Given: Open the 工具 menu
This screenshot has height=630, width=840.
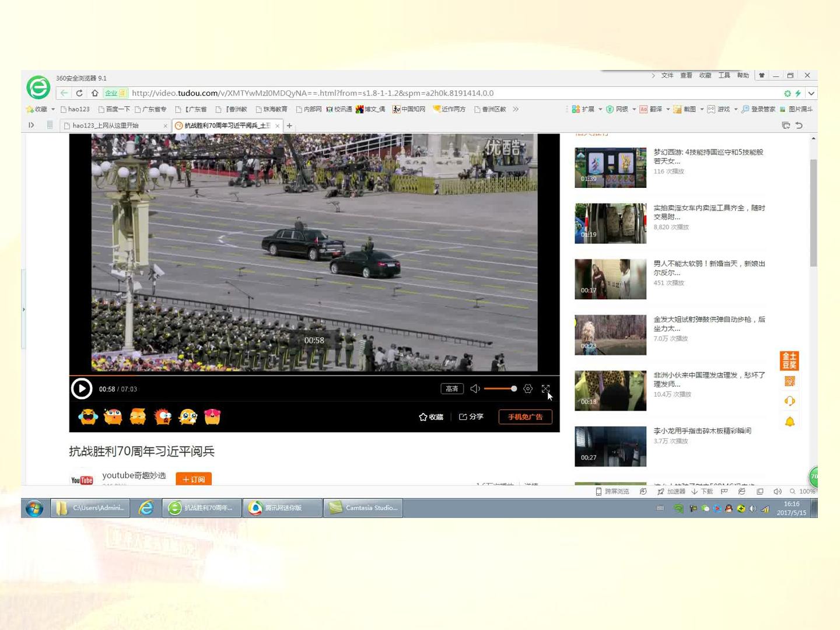Looking at the screenshot, I should click(x=724, y=75).
